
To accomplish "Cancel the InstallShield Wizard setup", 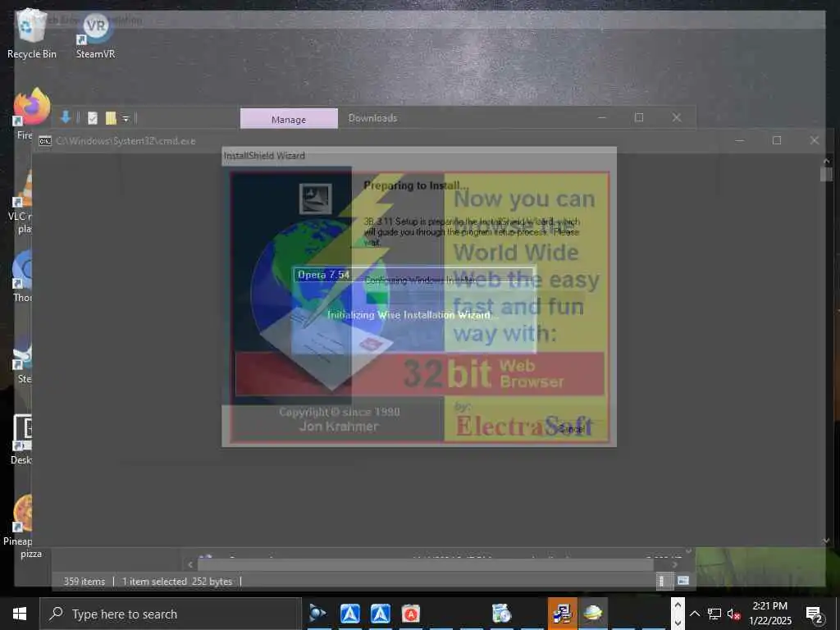I will coord(571,428).
